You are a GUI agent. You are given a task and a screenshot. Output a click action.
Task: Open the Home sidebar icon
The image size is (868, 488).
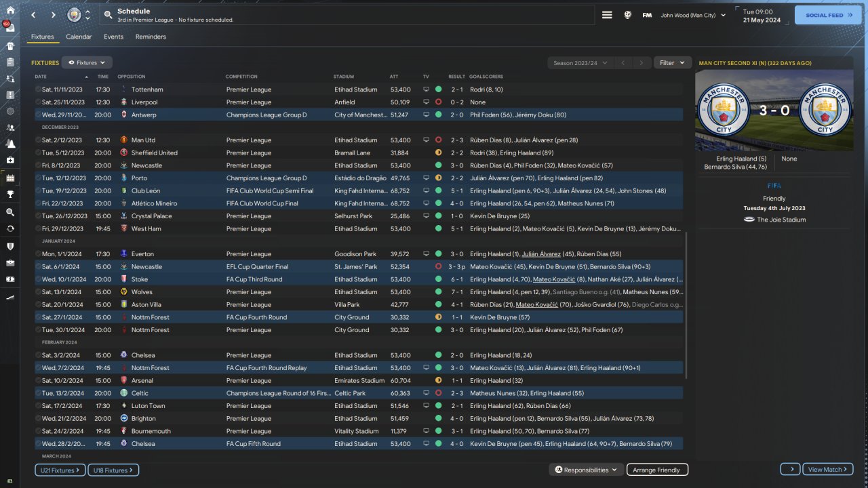[10, 9]
